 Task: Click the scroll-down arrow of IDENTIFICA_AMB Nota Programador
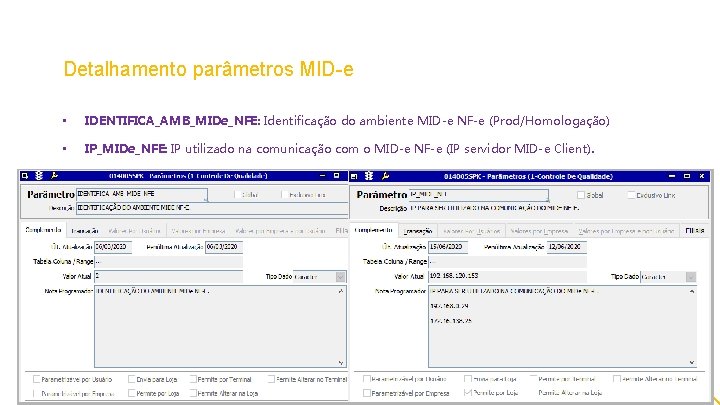341,362
